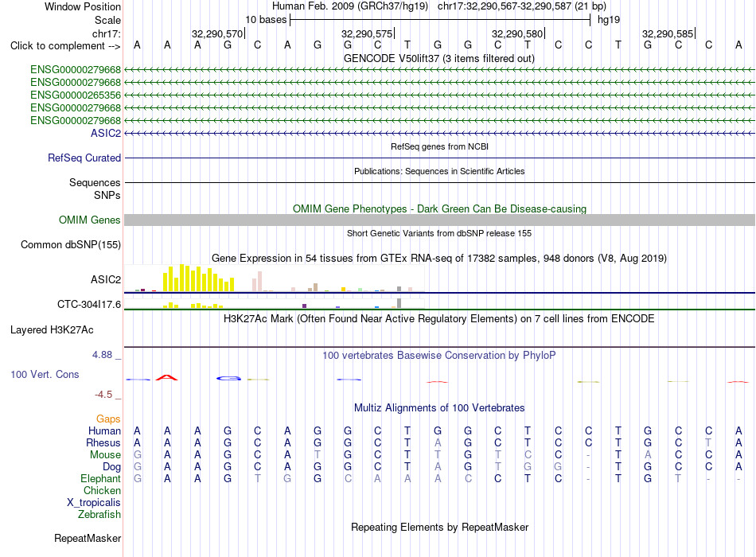Click the 'Human' species label in the Multiz track
756x557 pixels.
tap(104, 430)
